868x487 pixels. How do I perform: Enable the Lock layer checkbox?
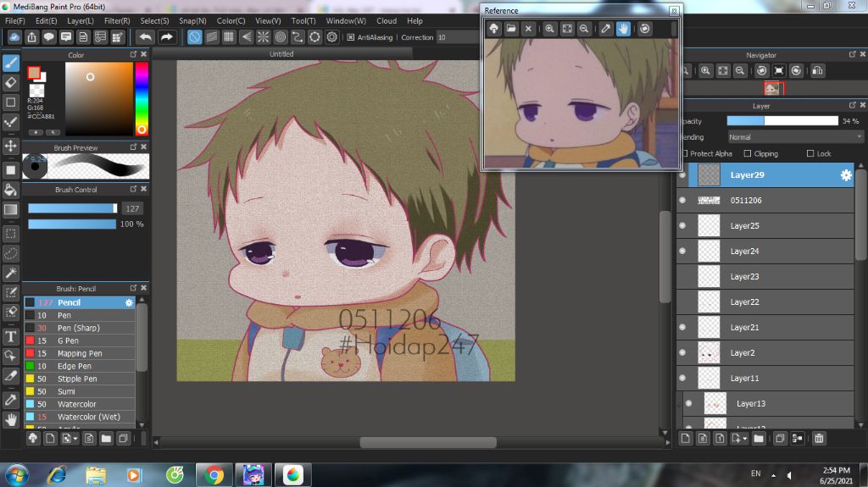[810, 153]
